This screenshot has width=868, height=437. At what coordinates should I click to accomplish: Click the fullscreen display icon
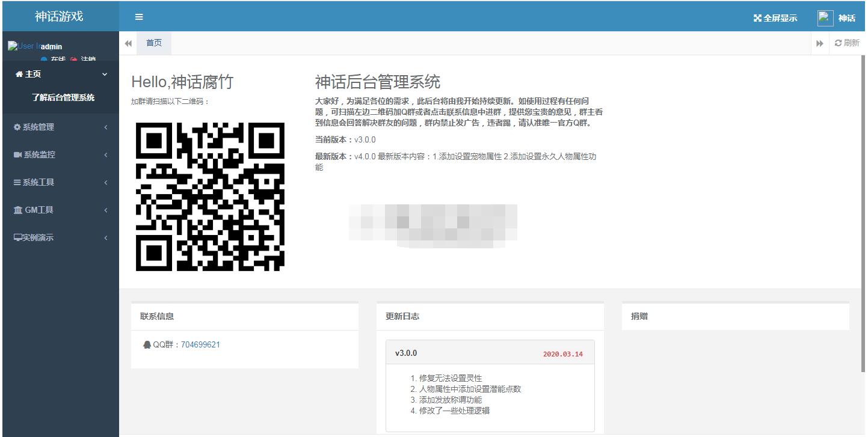[757, 18]
